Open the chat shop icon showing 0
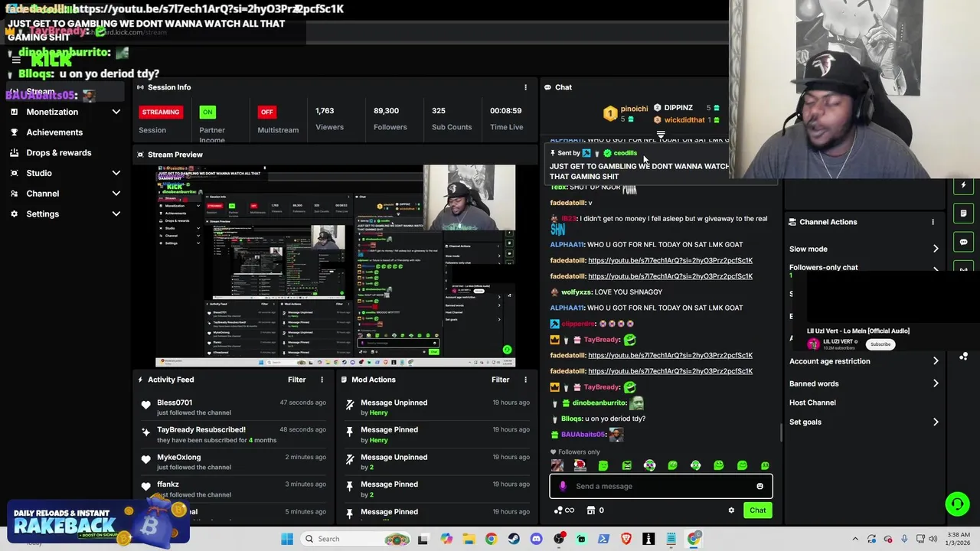980x551 pixels. pyautogui.click(x=596, y=510)
